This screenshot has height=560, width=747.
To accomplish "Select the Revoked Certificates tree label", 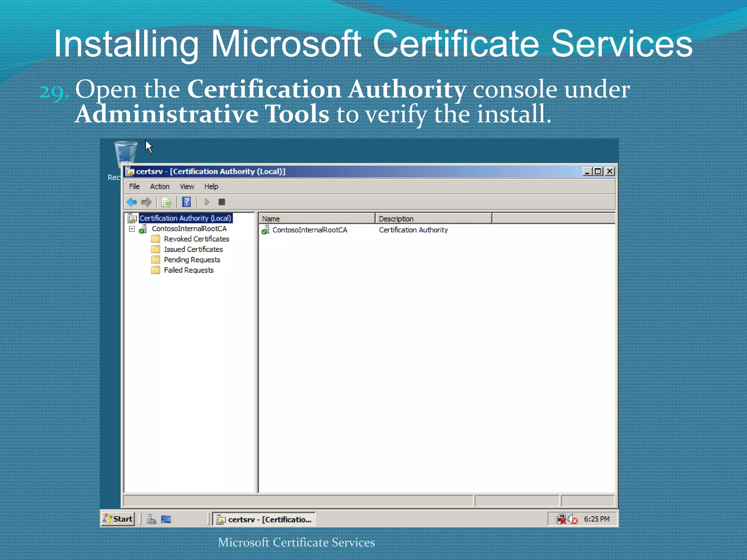I will pyautogui.click(x=197, y=239).
